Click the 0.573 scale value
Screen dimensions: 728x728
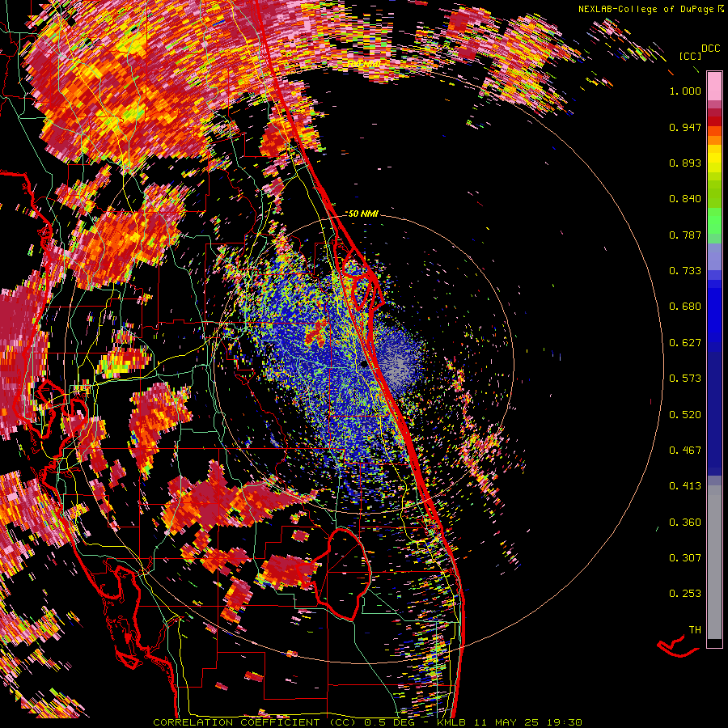coord(685,379)
